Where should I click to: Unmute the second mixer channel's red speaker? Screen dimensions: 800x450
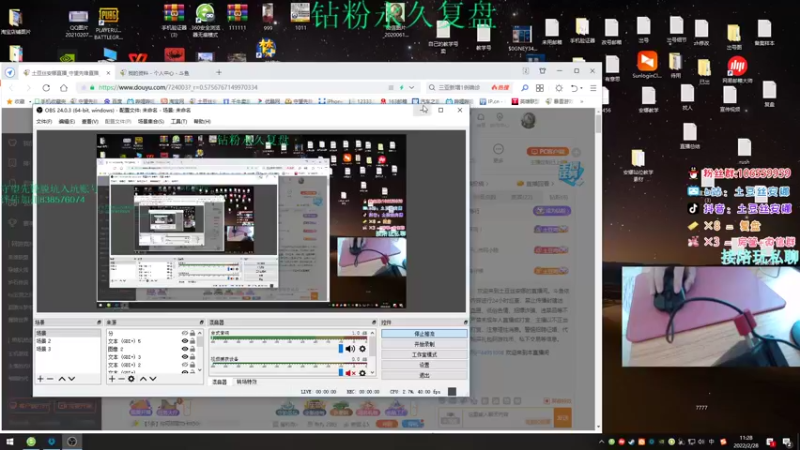(x=350, y=373)
